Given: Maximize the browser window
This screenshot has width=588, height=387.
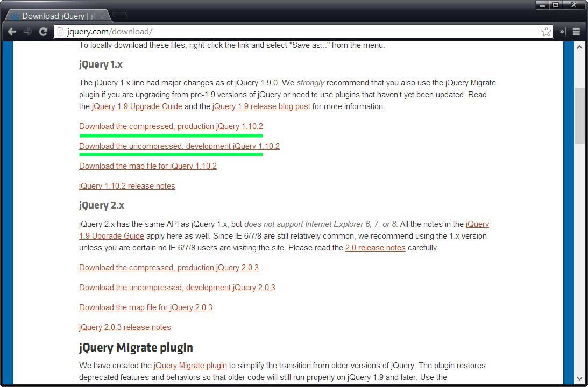Looking at the screenshot, I should 556,5.
